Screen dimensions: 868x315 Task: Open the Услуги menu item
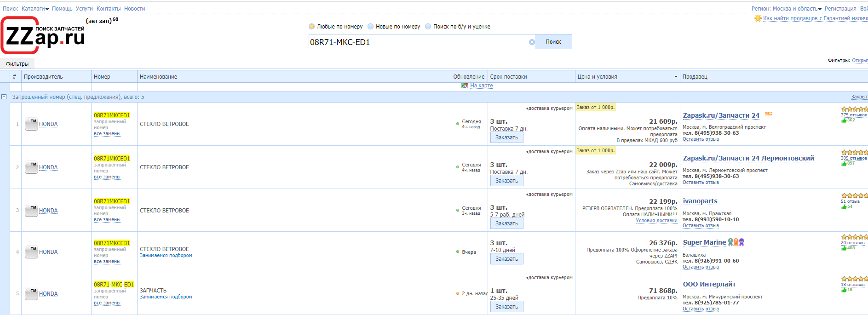click(84, 9)
